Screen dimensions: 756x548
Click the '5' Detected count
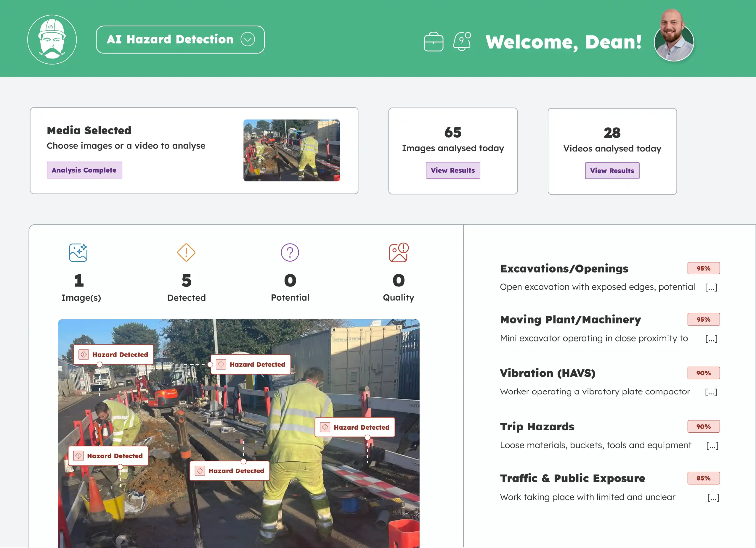tap(186, 281)
